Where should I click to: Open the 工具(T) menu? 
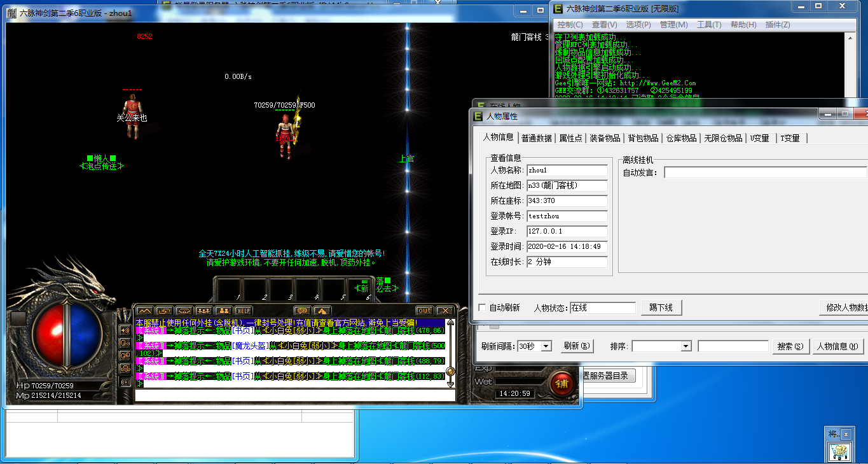(708, 25)
